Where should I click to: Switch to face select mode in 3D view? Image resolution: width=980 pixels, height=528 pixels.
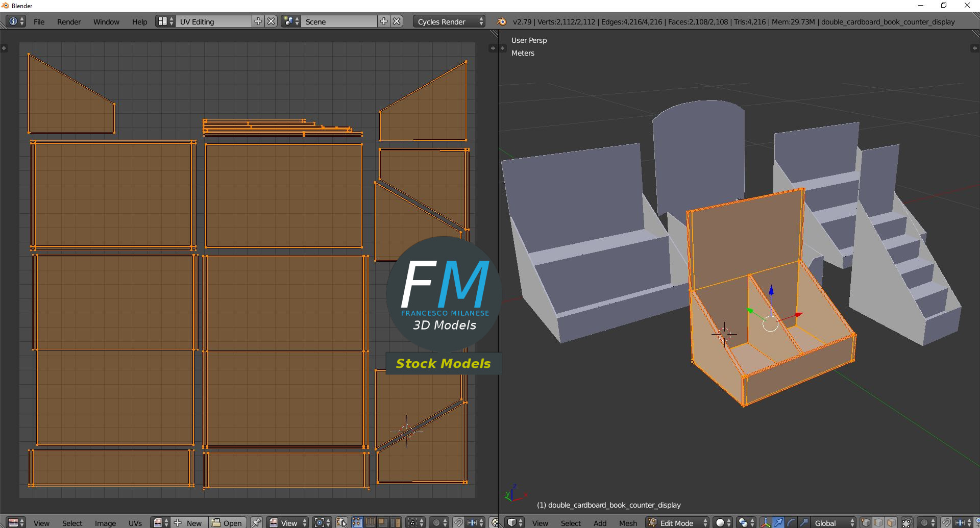pos(891,522)
